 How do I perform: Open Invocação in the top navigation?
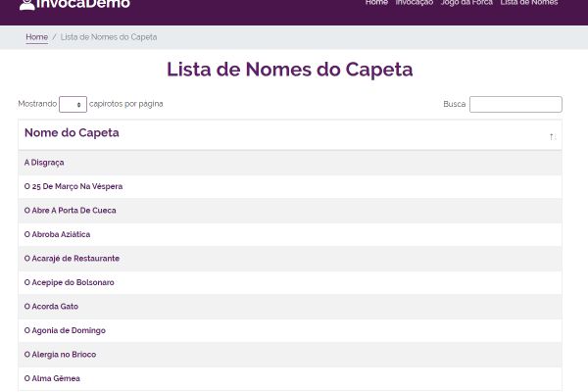pyautogui.click(x=415, y=3)
